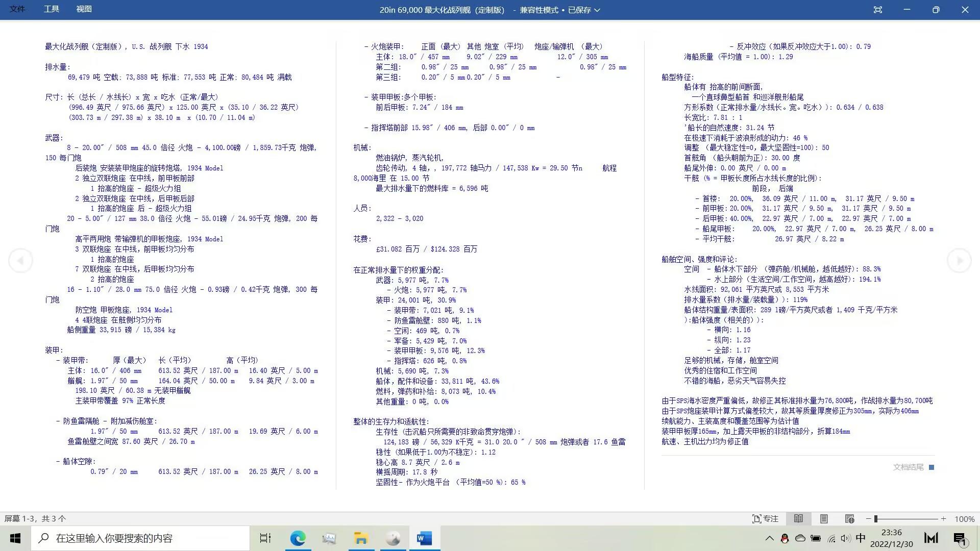Click the 海船质量 1.29 line
The image size is (980, 551).
(739, 57)
